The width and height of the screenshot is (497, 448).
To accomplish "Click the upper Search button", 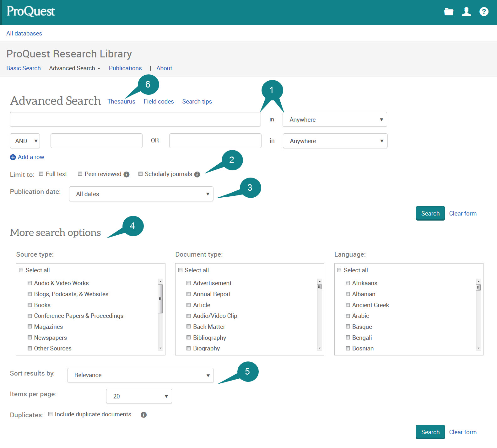I will [430, 213].
